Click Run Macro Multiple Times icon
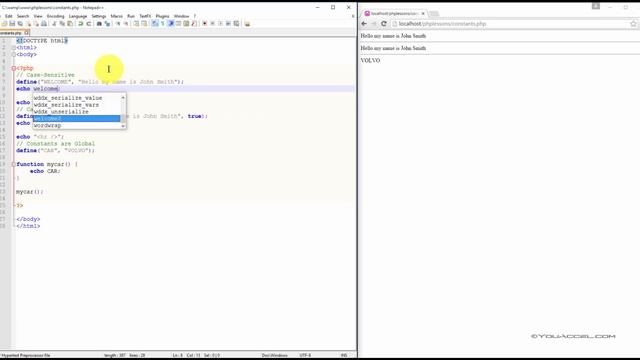Image resolution: width=640 pixels, height=360 pixels. [228, 24]
